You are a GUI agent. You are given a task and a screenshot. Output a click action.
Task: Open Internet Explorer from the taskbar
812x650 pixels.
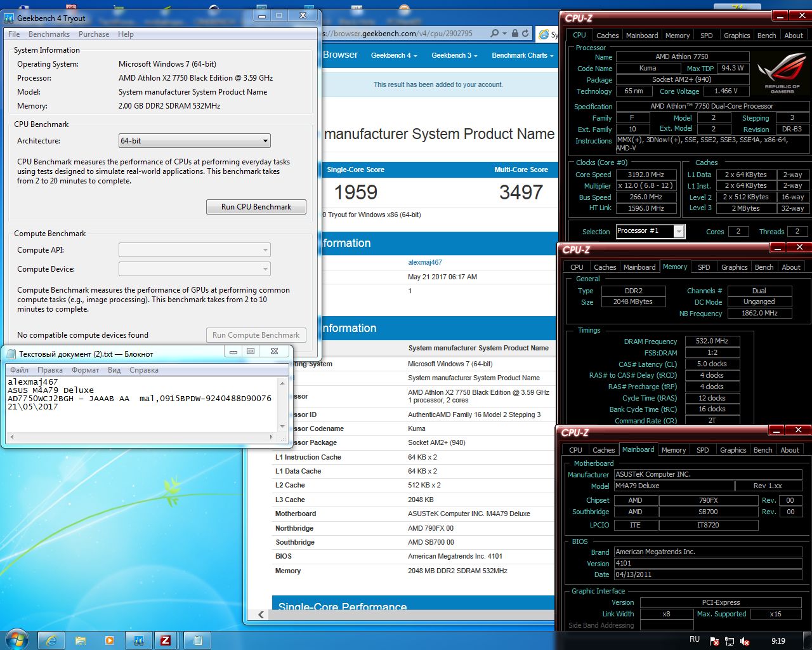[51, 640]
